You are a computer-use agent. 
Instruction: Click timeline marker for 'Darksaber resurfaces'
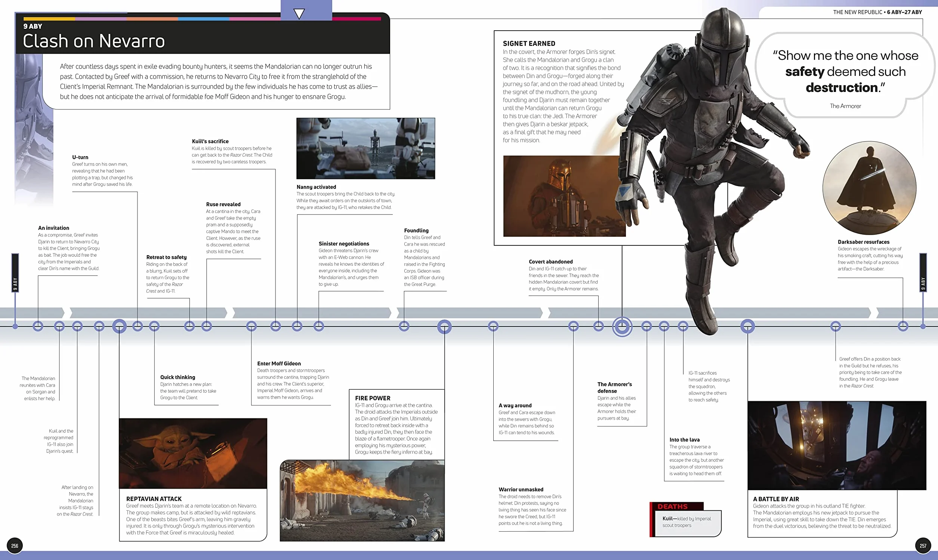click(x=903, y=326)
